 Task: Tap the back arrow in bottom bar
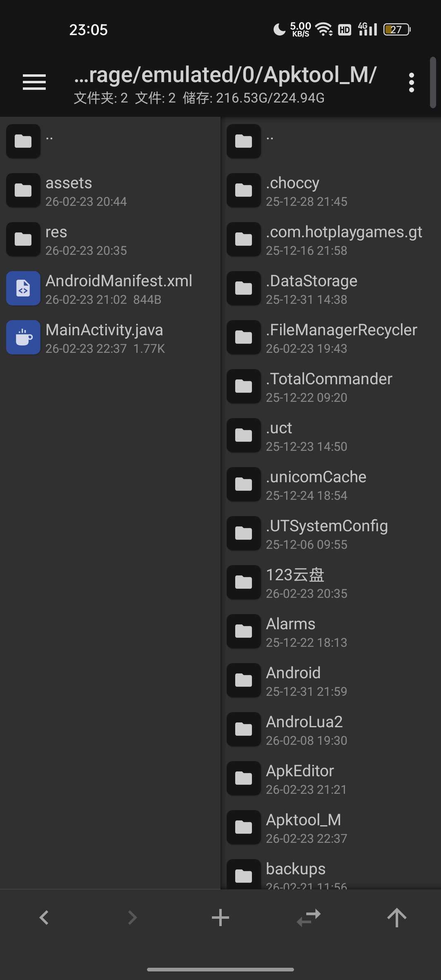pos(44,918)
